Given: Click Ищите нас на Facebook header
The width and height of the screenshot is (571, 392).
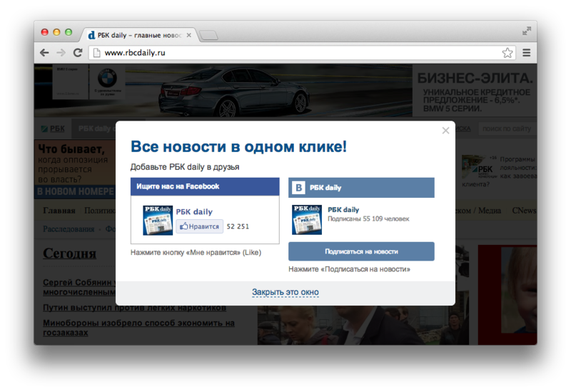Looking at the screenshot, I should (205, 186).
